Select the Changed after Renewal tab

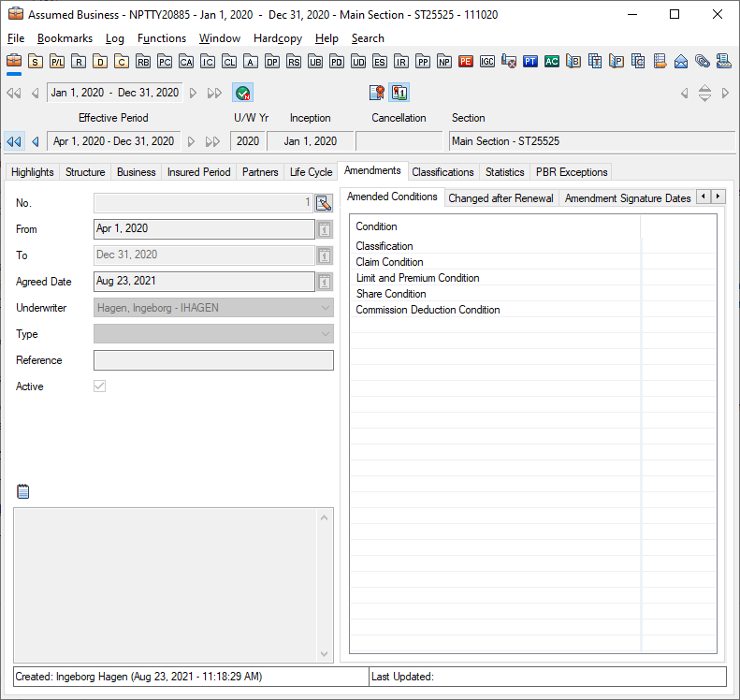[x=501, y=198]
